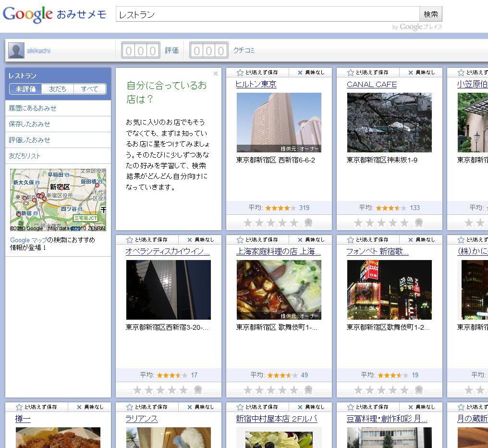
Task: Open the ヒルトン東京 title link
Action: click(256, 84)
